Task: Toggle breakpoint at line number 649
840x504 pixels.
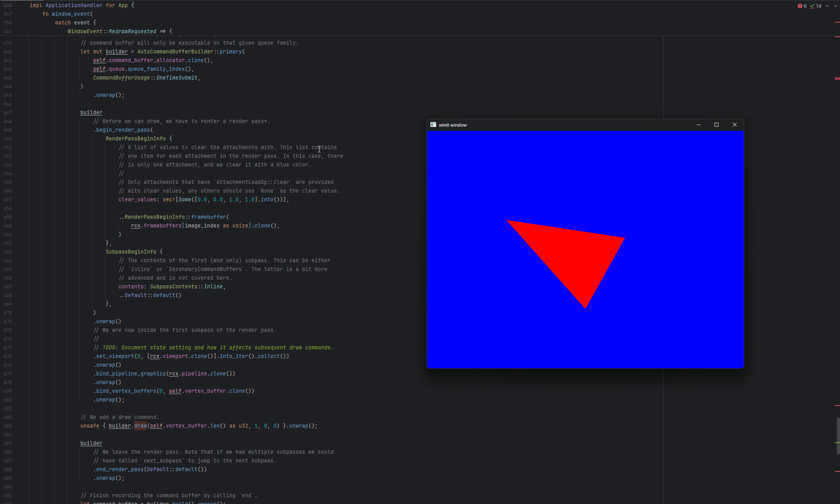Action: [x=8, y=130]
